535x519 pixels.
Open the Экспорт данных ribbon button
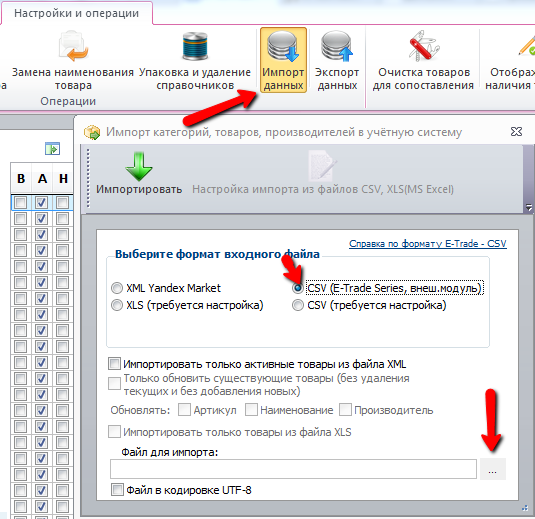[x=337, y=60]
